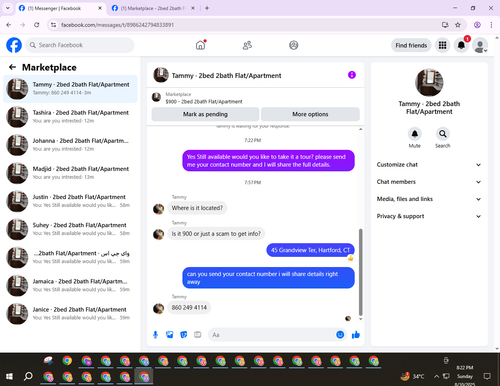Viewport: 500px width, 386px height.
Task: Show hidden system tray icons chevron
Action: 436,376
